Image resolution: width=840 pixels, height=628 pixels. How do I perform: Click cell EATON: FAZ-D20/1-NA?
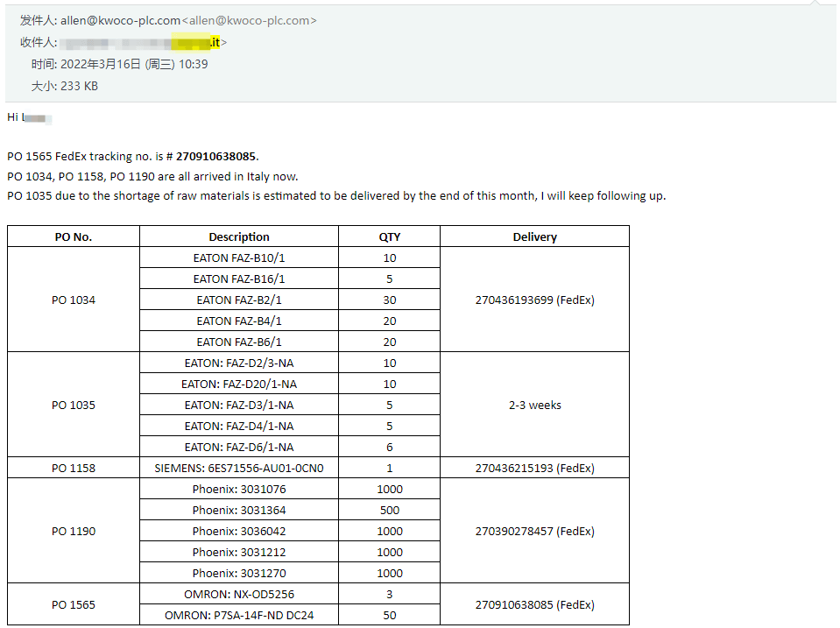[x=239, y=385]
